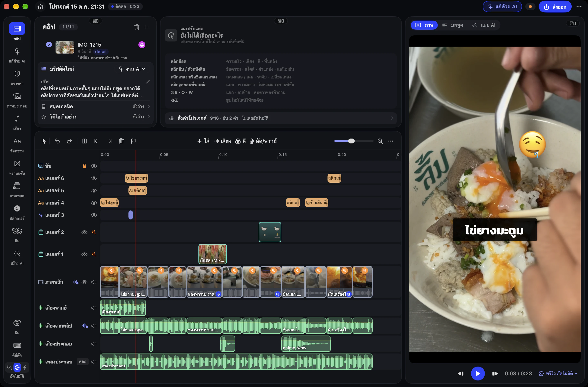
Task: Open the detail link under IMG_1215
Action: (x=101, y=51)
